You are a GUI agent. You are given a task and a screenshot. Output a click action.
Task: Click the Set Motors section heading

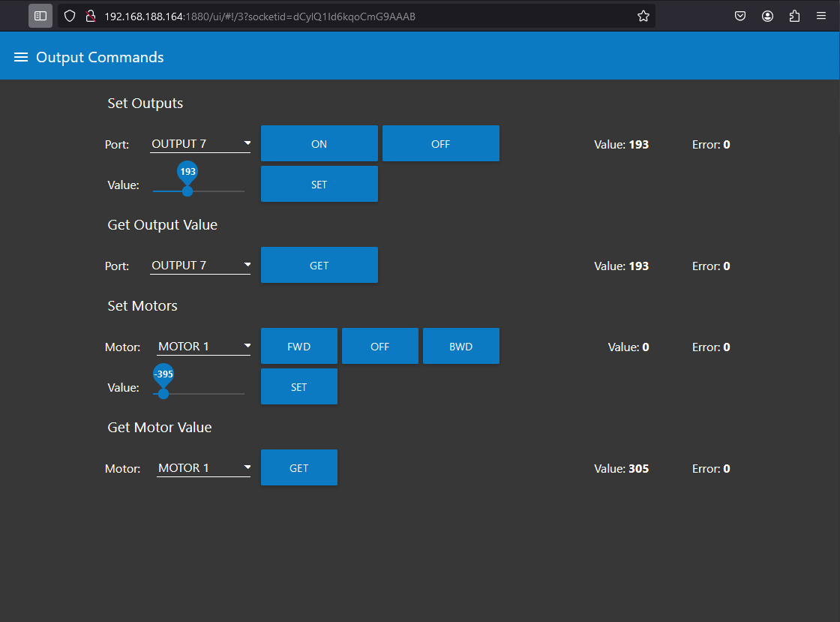pyautogui.click(x=142, y=306)
